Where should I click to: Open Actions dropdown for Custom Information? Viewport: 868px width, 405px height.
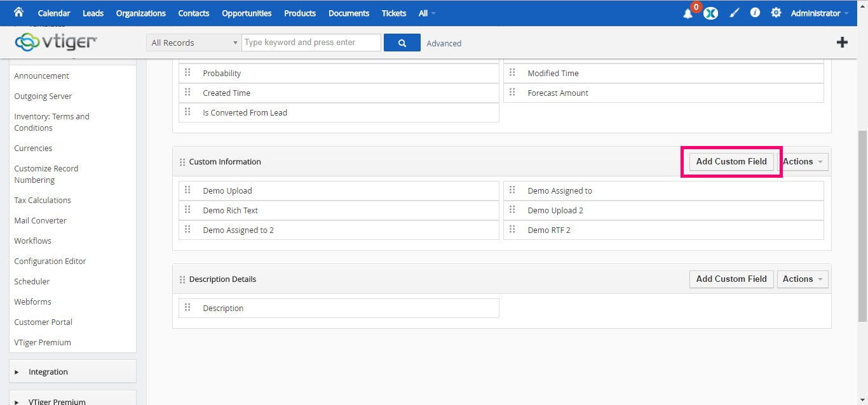(x=803, y=162)
